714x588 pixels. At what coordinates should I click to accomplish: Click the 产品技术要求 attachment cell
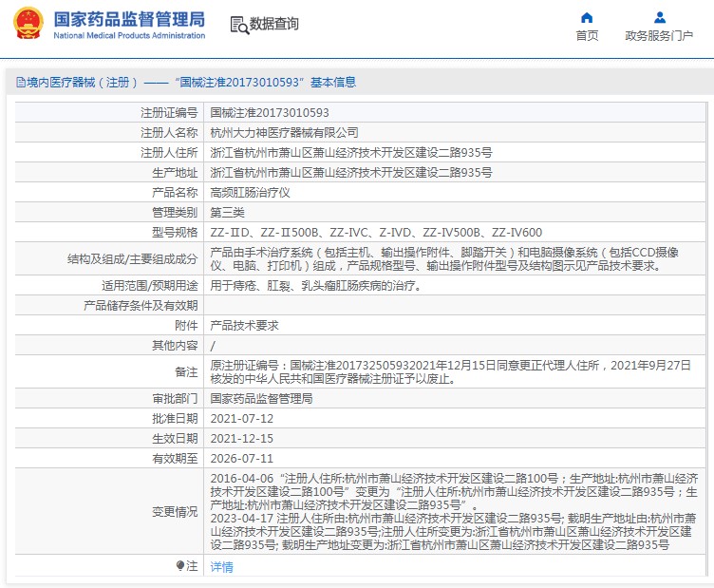(244, 325)
